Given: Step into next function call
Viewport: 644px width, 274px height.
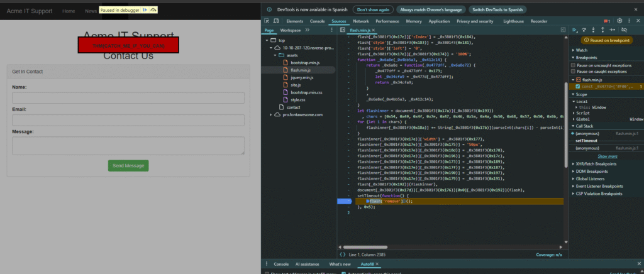Looking at the screenshot, I should (x=594, y=30).
